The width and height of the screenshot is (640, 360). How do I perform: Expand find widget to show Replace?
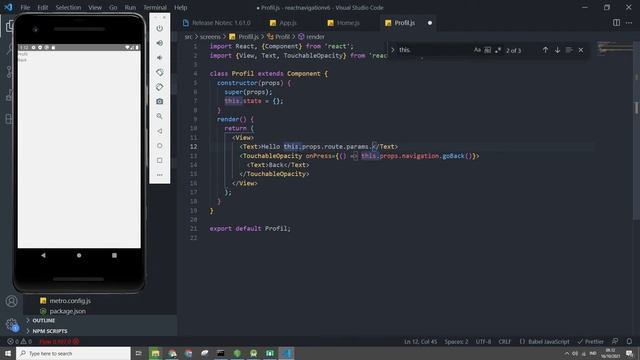click(393, 50)
